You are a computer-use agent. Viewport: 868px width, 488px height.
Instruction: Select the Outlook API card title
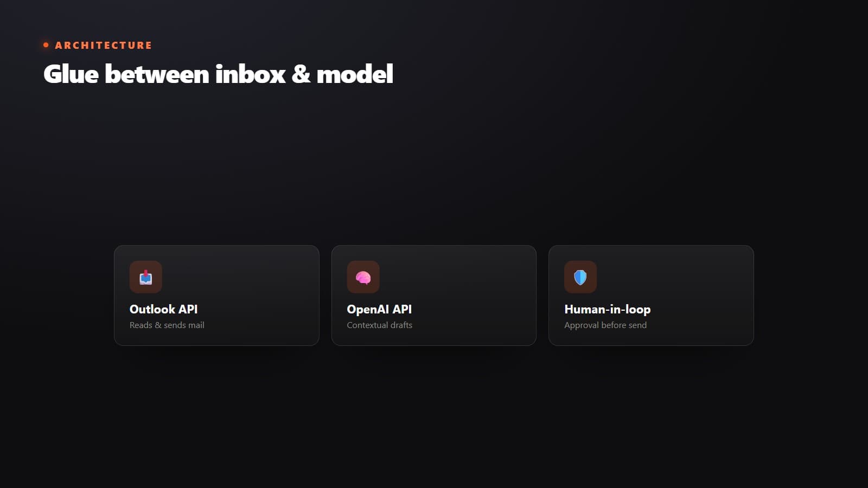(x=163, y=309)
